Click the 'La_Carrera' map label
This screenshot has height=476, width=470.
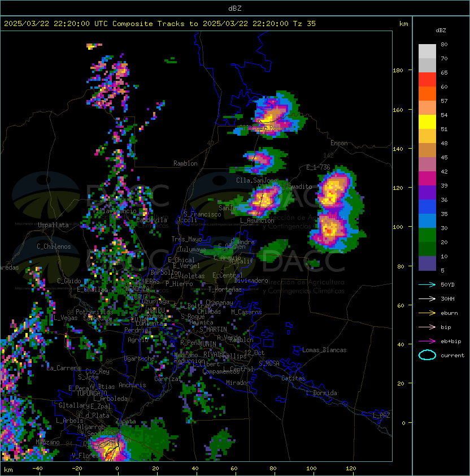click(64, 368)
